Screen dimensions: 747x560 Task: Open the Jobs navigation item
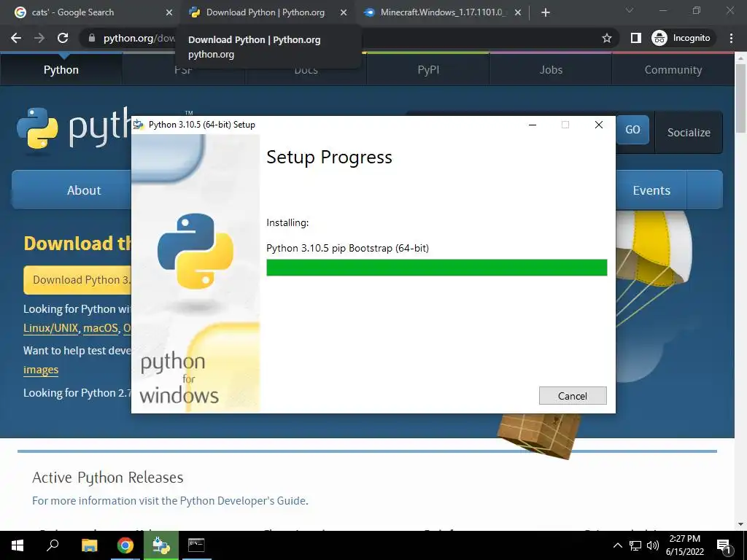551,69
